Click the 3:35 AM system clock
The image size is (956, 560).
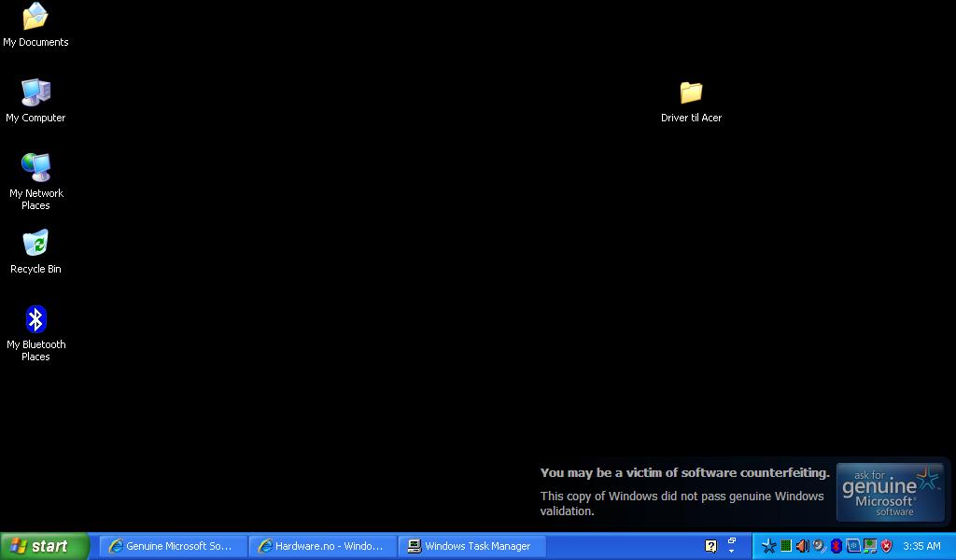tap(921, 546)
